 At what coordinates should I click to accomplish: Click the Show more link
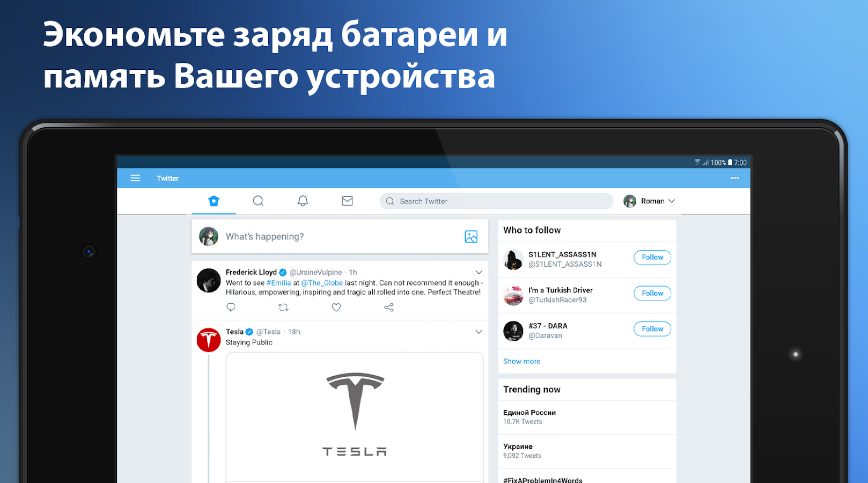coord(521,361)
